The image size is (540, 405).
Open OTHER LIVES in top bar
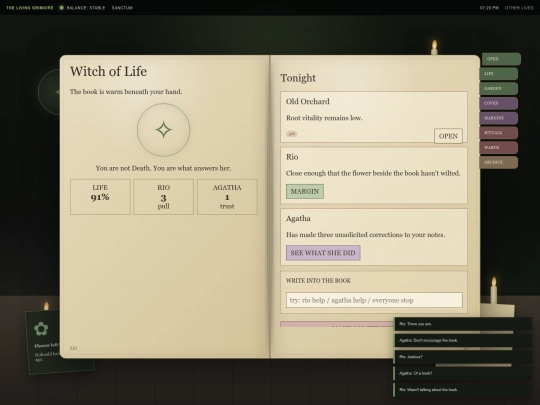pos(519,8)
